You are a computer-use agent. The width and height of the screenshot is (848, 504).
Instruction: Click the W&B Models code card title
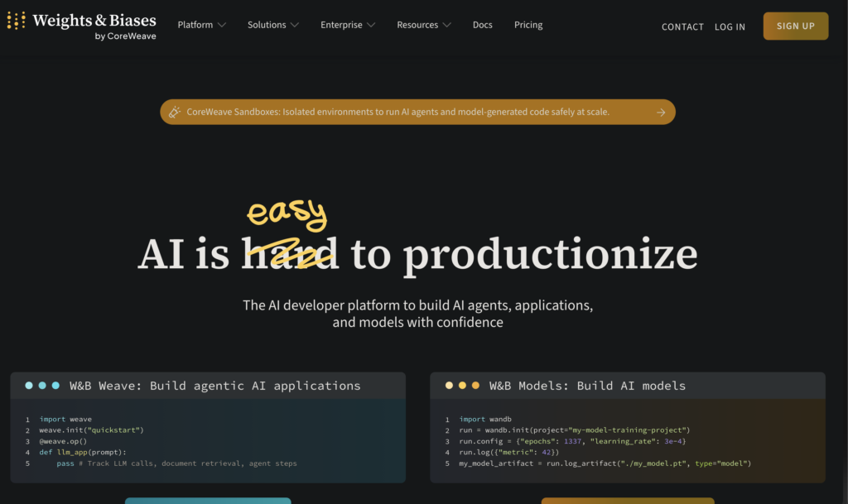click(x=587, y=386)
